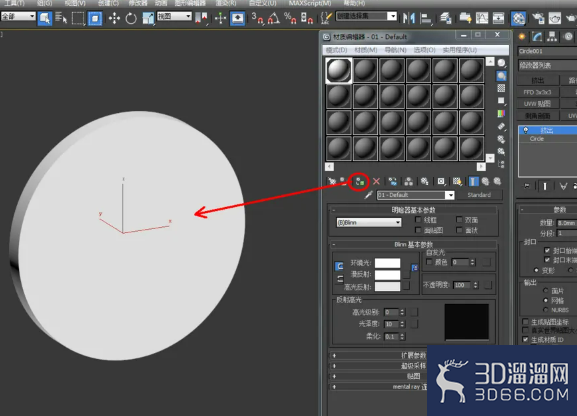Viewport: 577px width, 416px height.
Task: Click the UVW 贴图 modifier button
Action: pos(538,104)
